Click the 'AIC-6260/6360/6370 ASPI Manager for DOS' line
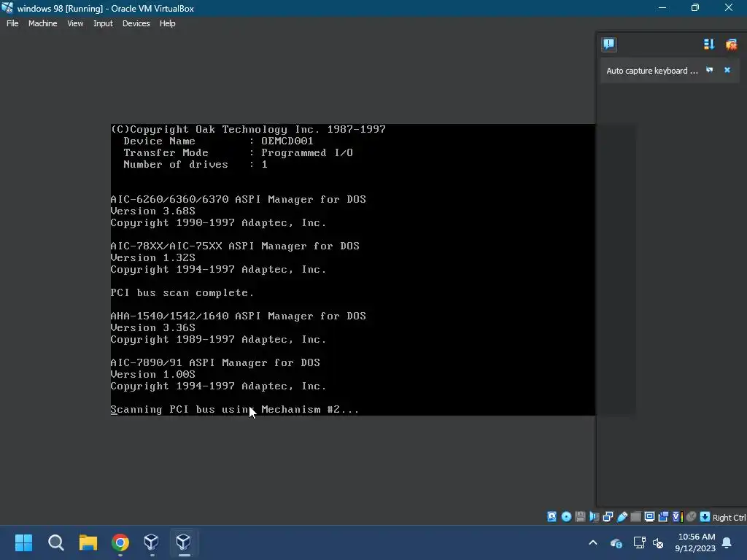Image resolution: width=747 pixels, height=560 pixels. pos(239,199)
